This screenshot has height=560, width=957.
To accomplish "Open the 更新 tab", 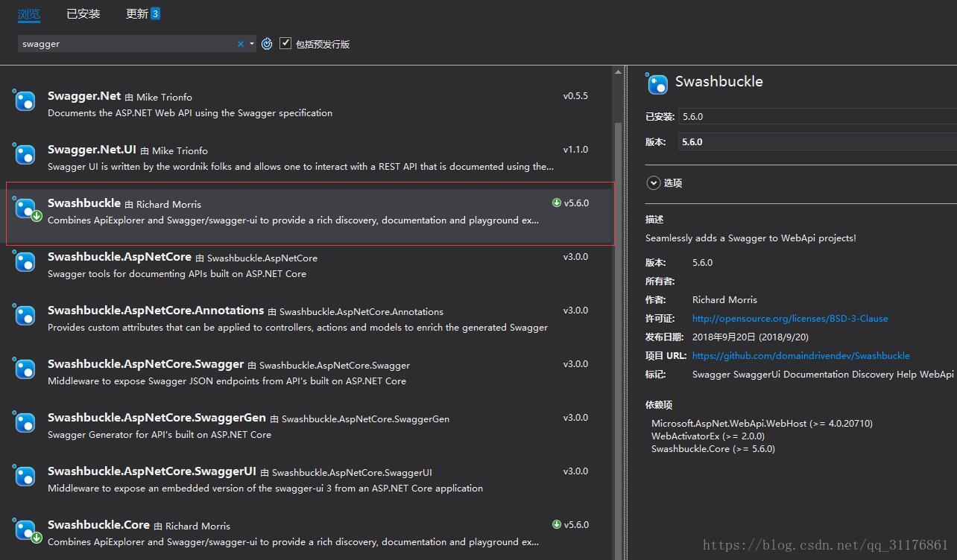I will tap(137, 14).
